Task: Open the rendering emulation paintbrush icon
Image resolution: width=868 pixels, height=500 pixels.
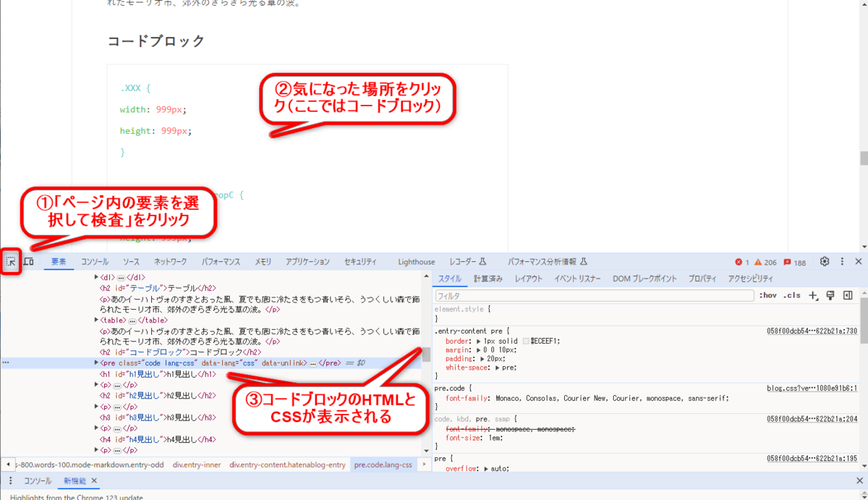Action: click(x=830, y=295)
